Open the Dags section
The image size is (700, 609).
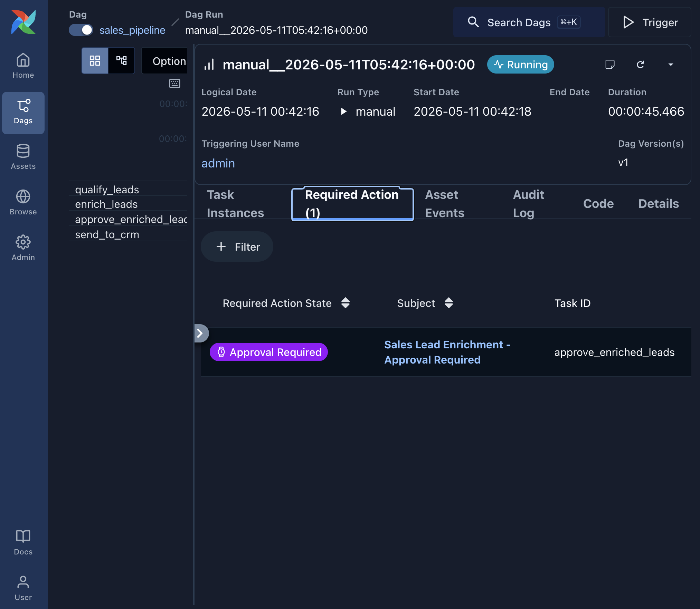click(x=23, y=113)
